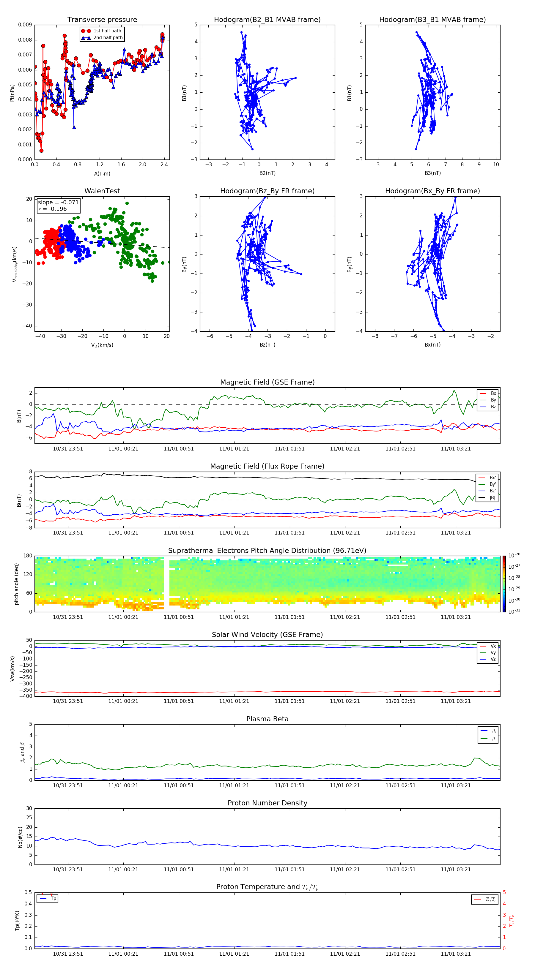Click the 'B3(nT)' x-axis label
Image resolution: width=535 pixels, height=980 pixels.
click(432, 173)
